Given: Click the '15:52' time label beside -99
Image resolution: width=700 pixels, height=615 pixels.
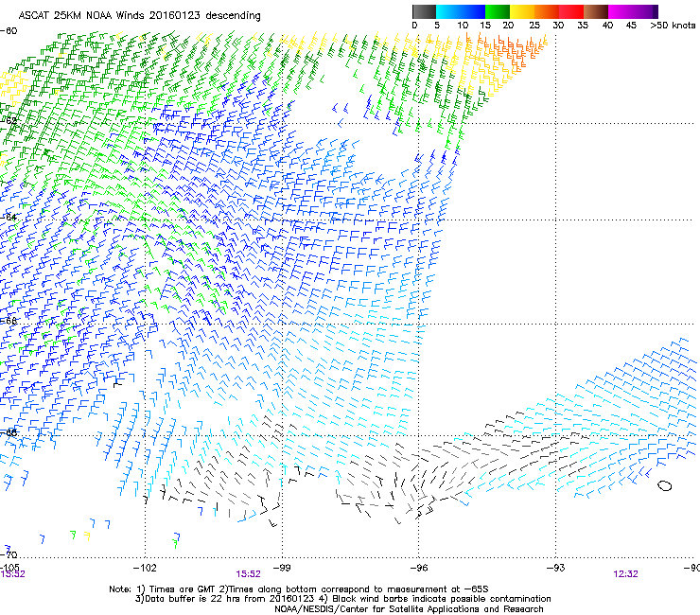Looking at the screenshot, I should [248, 574].
